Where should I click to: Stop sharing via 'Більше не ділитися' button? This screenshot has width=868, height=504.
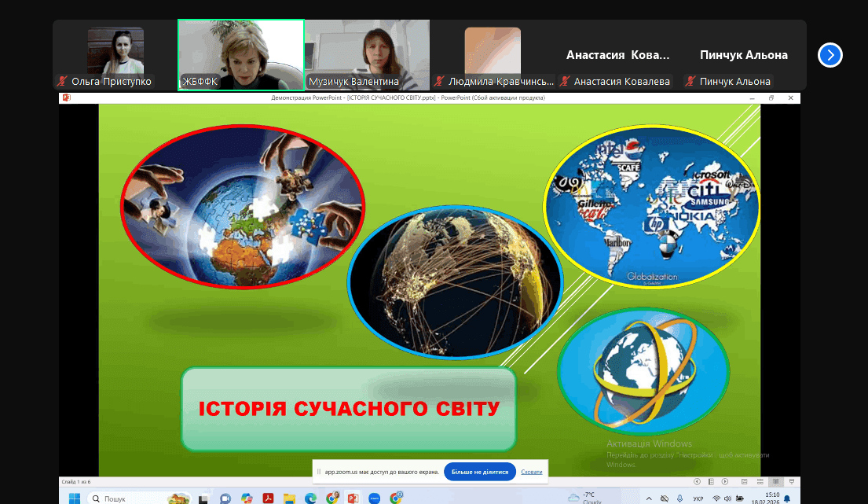tap(480, 472)
